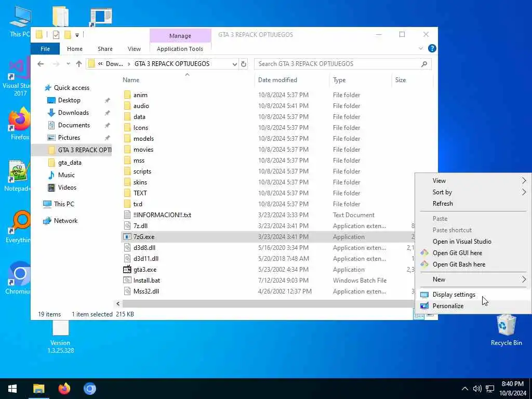Click the Windows Start button
The image size is (532, 399).
(x=12, y=389)
